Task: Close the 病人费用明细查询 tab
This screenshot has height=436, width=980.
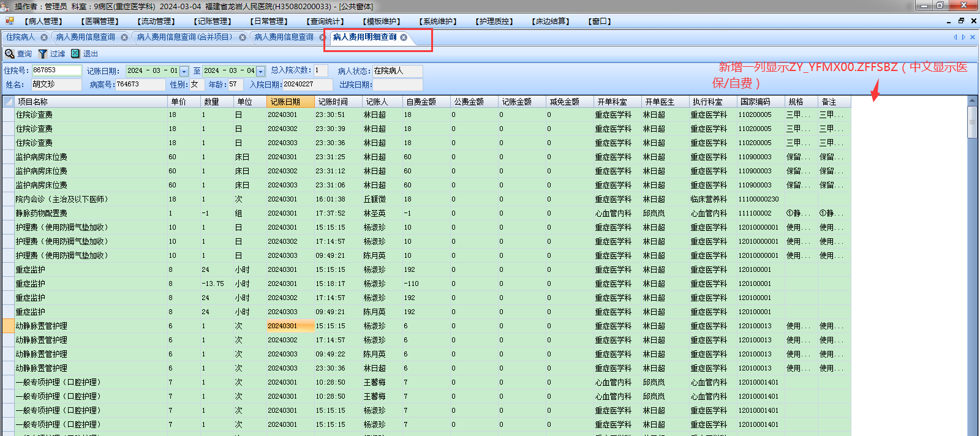Action: point(404,37)
